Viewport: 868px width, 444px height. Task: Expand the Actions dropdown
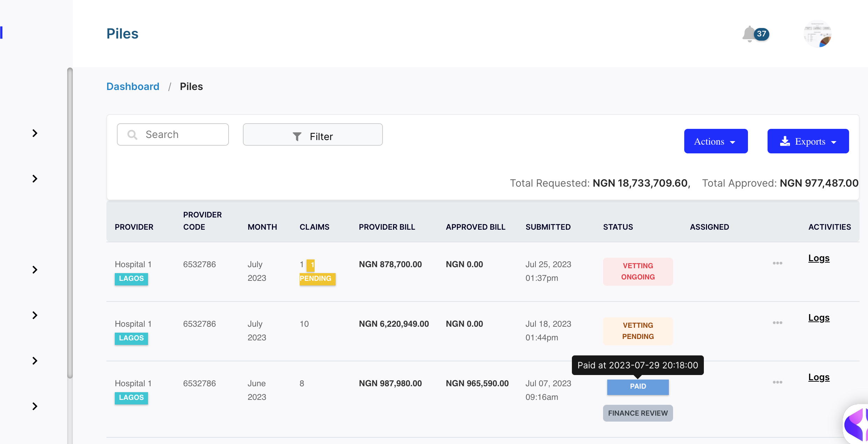click(x=715, y=141)
